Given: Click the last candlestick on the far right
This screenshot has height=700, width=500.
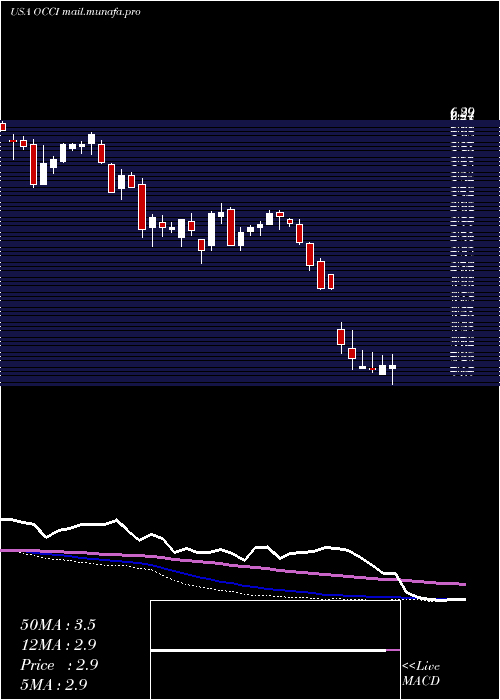Looking at the screenshot, I should [x=392, y=369].
